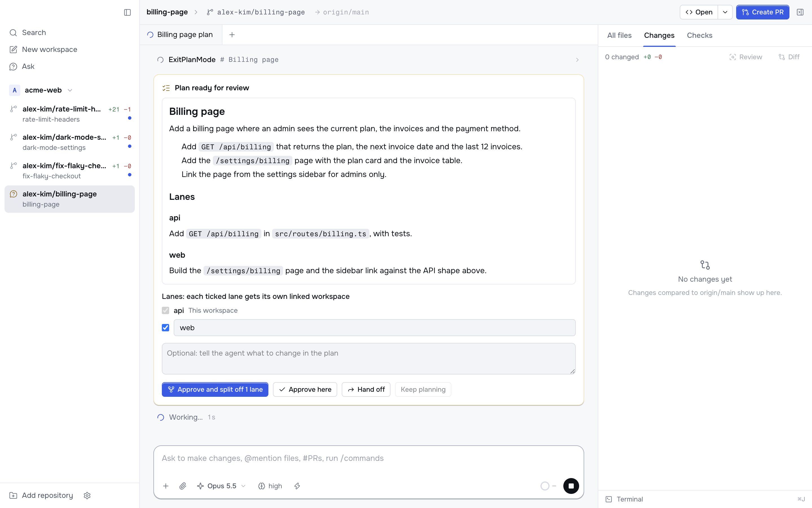
Task: Click the Terminal icon at bottom
Action: click(609, 499)
